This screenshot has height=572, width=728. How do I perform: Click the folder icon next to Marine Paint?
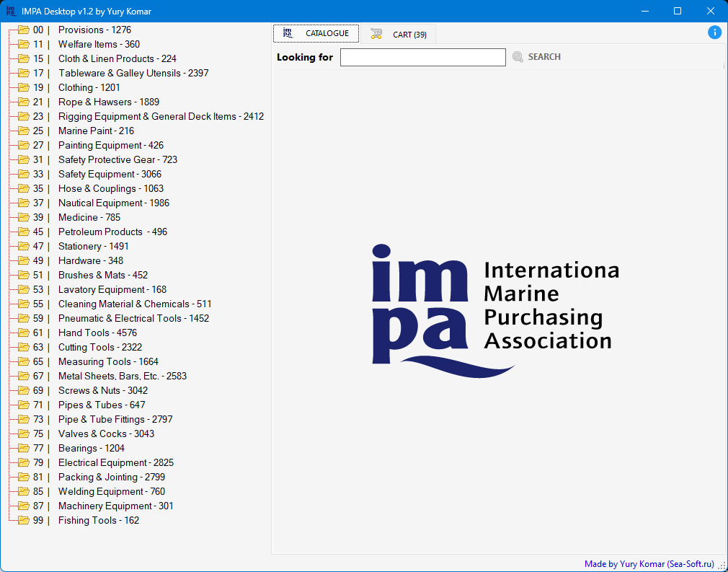click(x=23, y=131)
